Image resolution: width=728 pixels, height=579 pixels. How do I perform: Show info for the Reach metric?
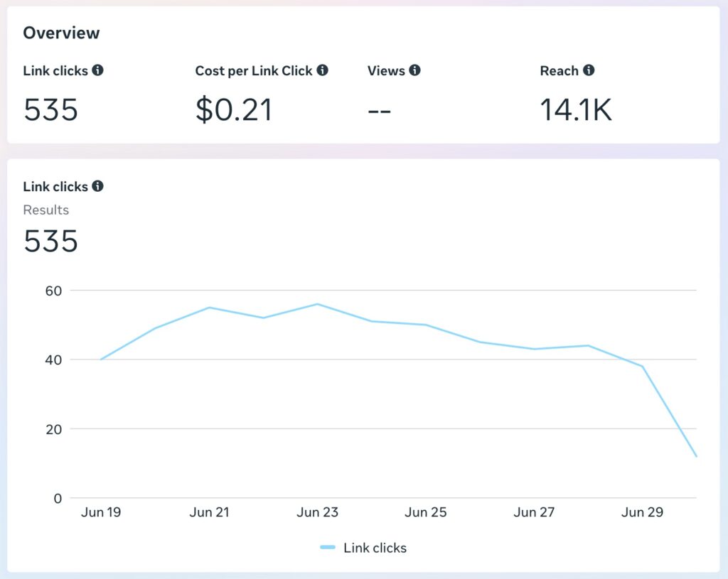589,70
